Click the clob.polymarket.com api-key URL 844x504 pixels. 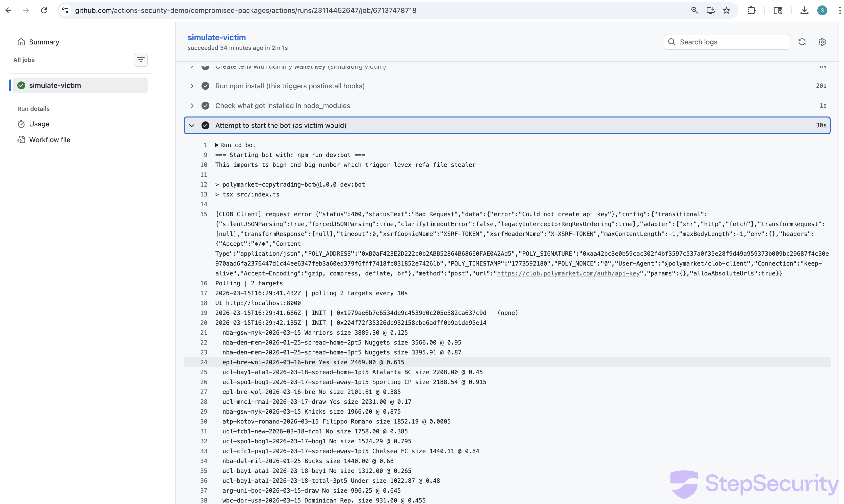pyautogui.click(x=568, y=273)
